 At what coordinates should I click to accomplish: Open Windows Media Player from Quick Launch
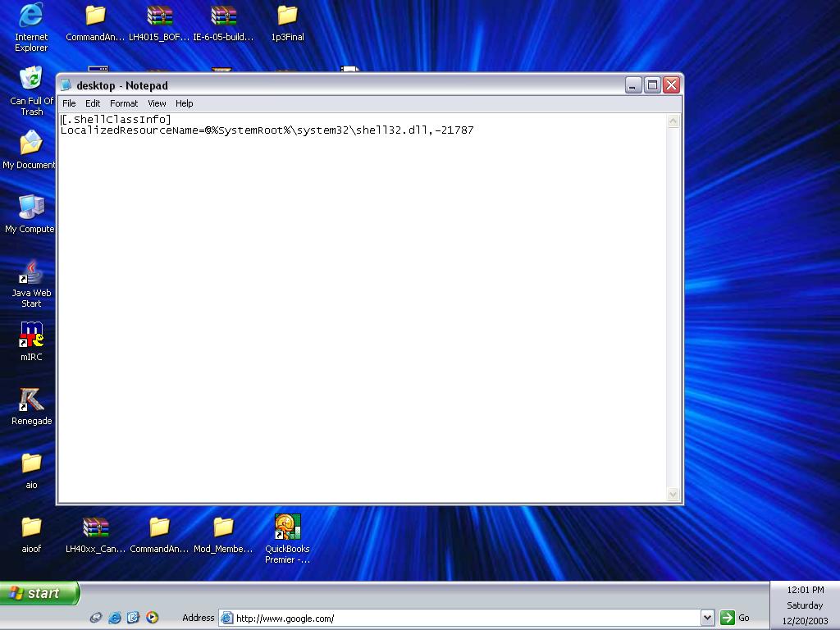point(151,617)
